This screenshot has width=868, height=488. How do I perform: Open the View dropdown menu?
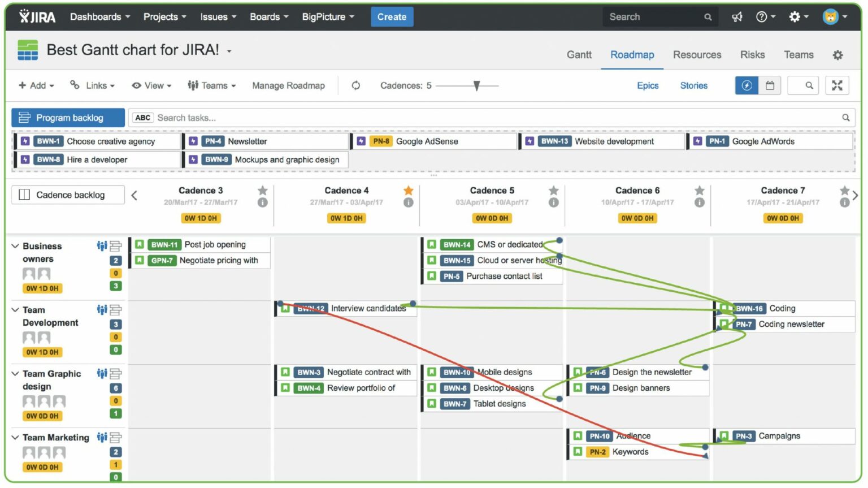pyautogui.click(x=151, y=85)
